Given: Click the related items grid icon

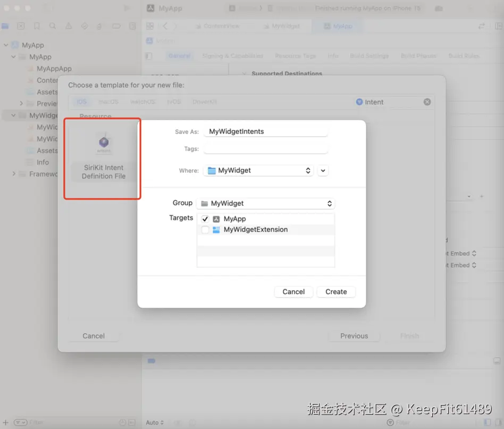Looking at the screenshot, I should coord(150,26).
